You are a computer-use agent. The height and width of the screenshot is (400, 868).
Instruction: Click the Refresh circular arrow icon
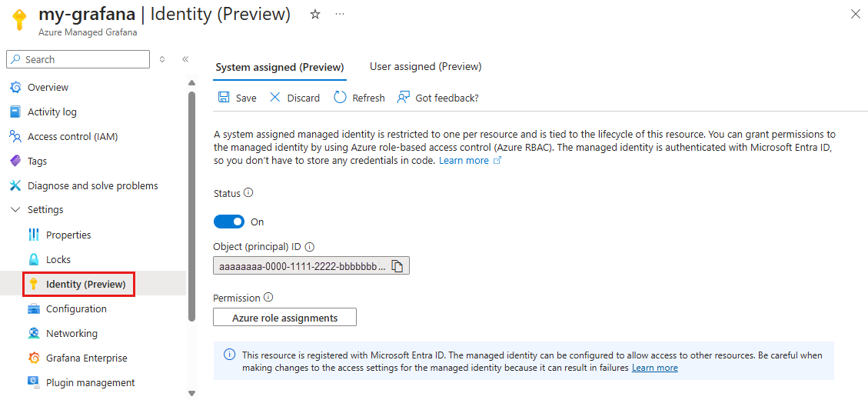tap(340, 98)
